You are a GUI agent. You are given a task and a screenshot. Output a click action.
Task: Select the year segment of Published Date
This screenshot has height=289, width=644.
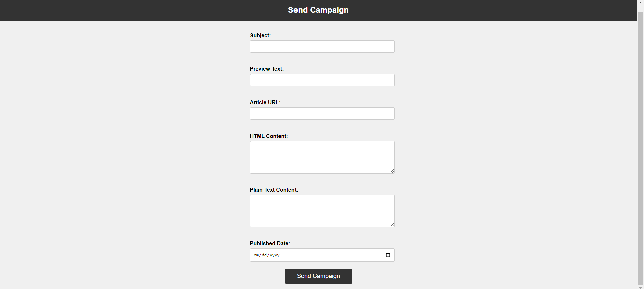tap(274, 255)
